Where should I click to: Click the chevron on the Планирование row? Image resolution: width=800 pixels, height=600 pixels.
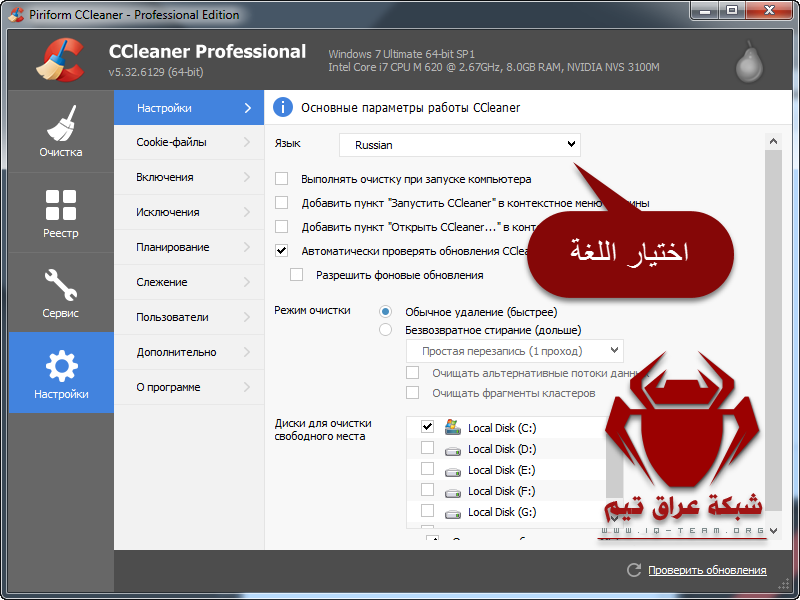[x=247, y=247]
